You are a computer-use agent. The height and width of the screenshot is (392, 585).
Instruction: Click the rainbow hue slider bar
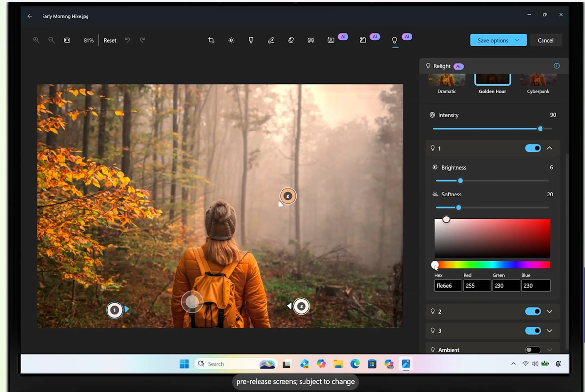click(x=492, y=265)
